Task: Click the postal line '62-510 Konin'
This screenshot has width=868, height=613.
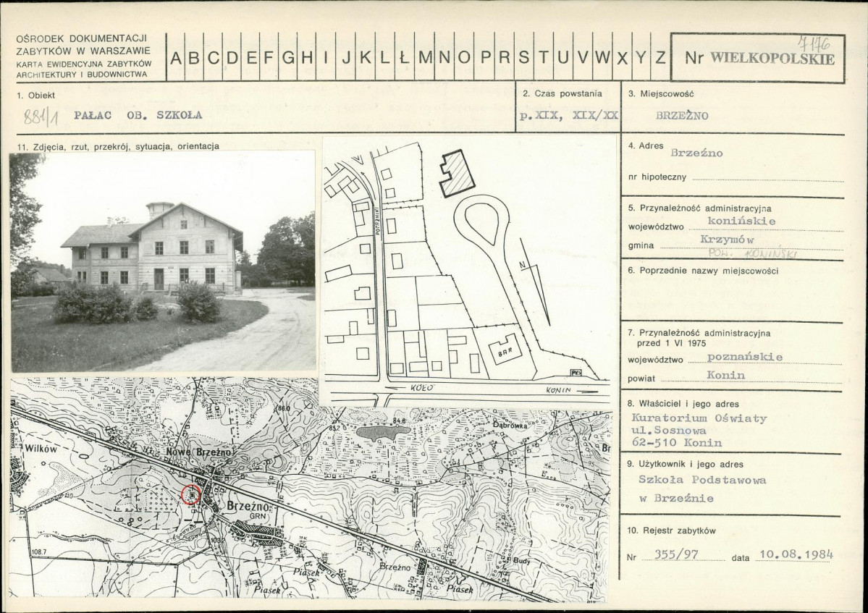Action: click(676, 443)
